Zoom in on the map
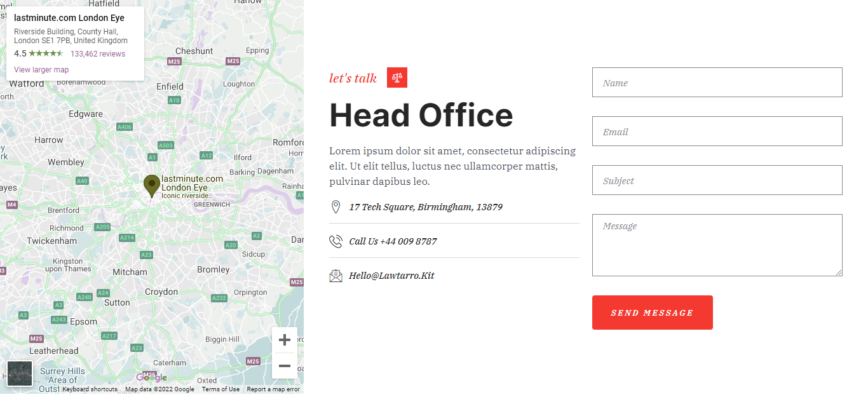Screen dimensions: 868x397 coord(285,340)
